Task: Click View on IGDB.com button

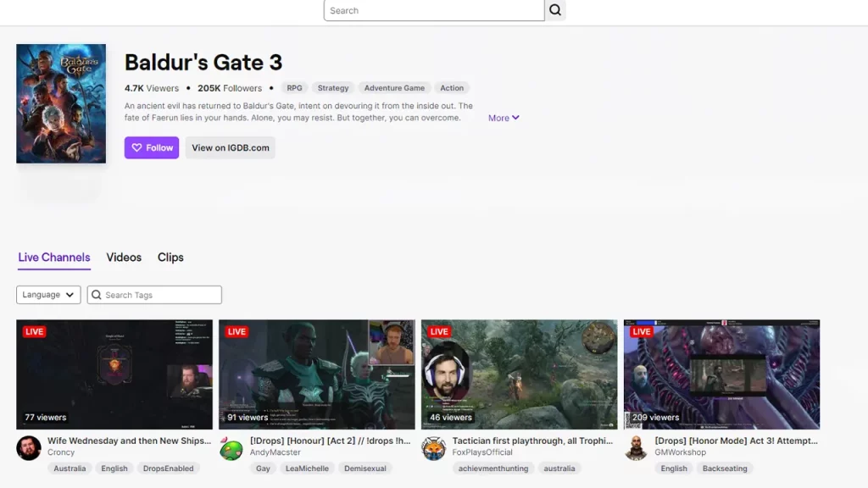Action: 231,147
